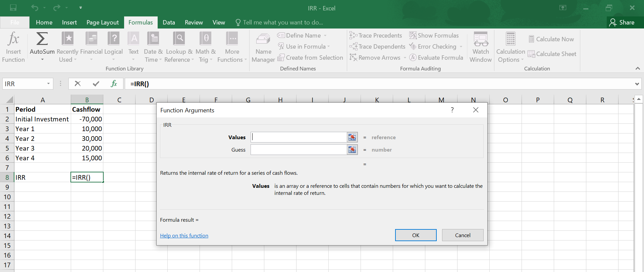Screen dimensions: 644x272
Task: Undo the last action
Action: (35, 7)
